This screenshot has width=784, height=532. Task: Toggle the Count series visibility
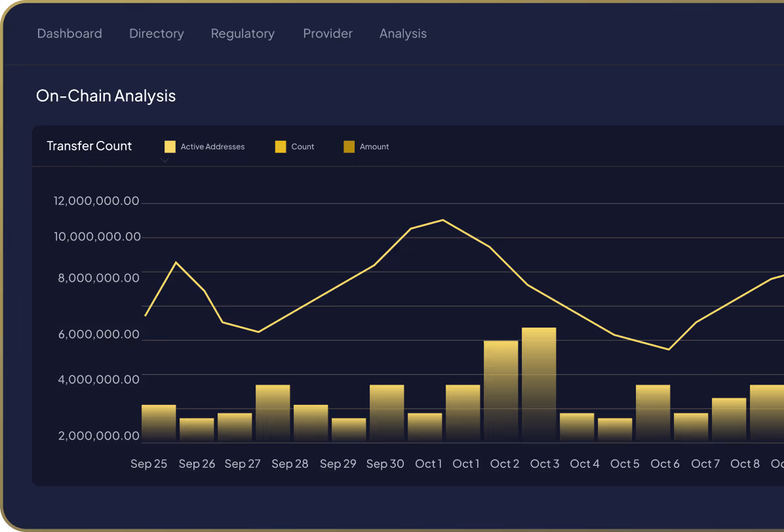click(295, 146)
